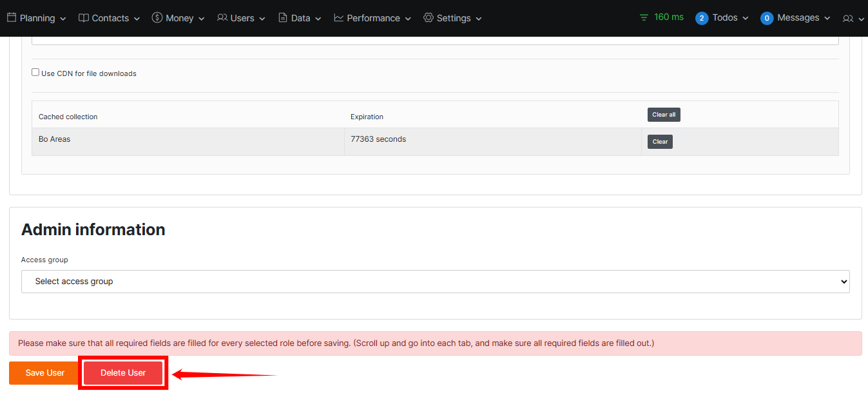This screenshot has height=404, width=868.
Task: Clear the Bo Areas cache entry
Action: pos(660,142)
